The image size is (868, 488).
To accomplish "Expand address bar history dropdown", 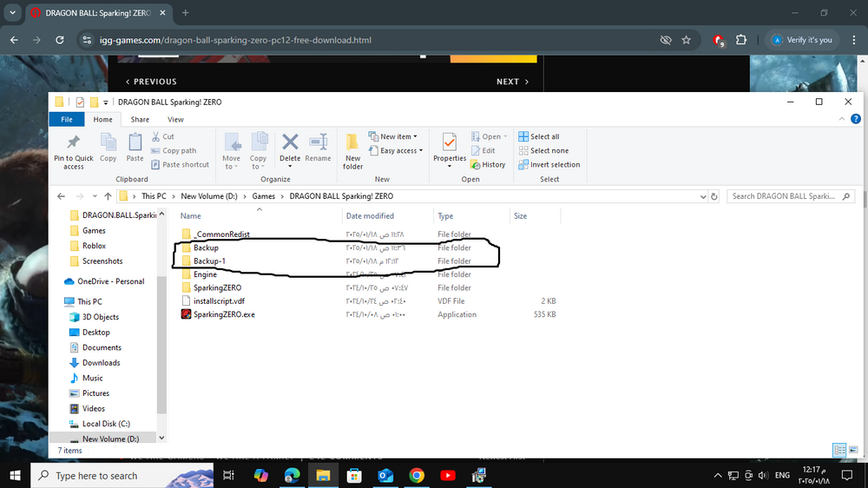I will pyautogui.click(x=703, y=196).
